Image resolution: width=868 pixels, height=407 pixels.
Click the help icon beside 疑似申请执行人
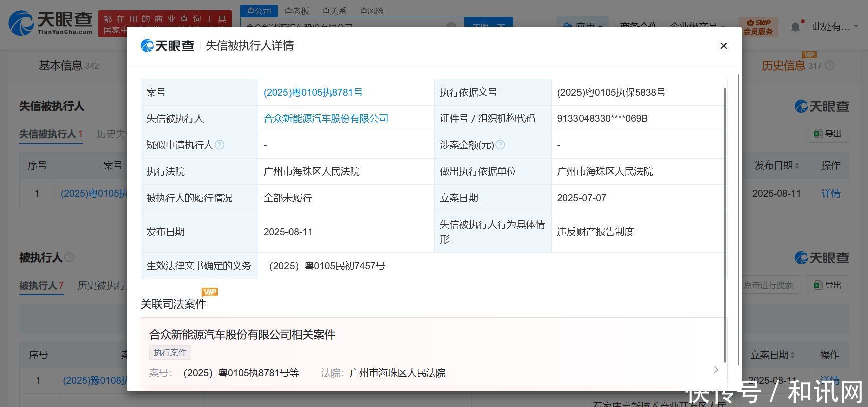coord(219,145)
